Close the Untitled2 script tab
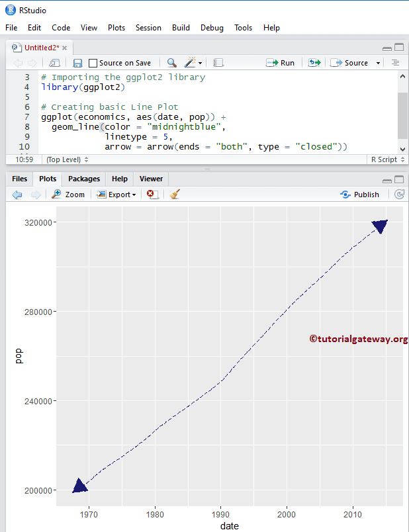Screen dimensions: 409x532 [x=64, y=48]
